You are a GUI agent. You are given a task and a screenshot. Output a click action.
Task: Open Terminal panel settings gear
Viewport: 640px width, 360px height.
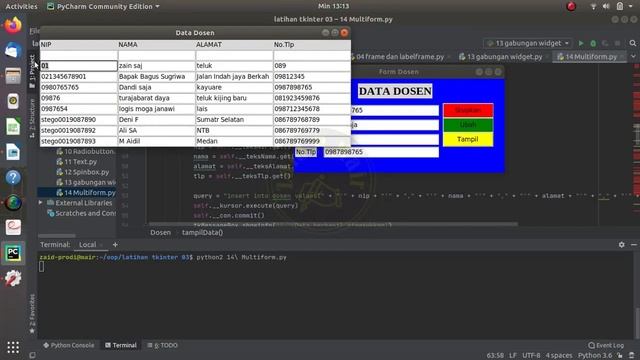621,244
